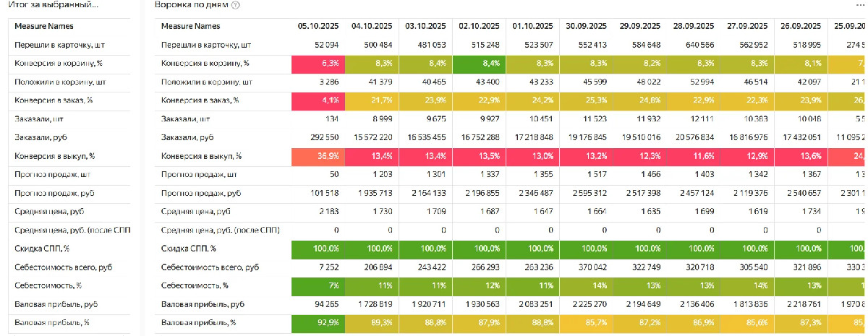Image resolution: width=868 pixels, height=336 pixels.
Task: Click the help icon beside Воронка по дням
Action: 236,5
